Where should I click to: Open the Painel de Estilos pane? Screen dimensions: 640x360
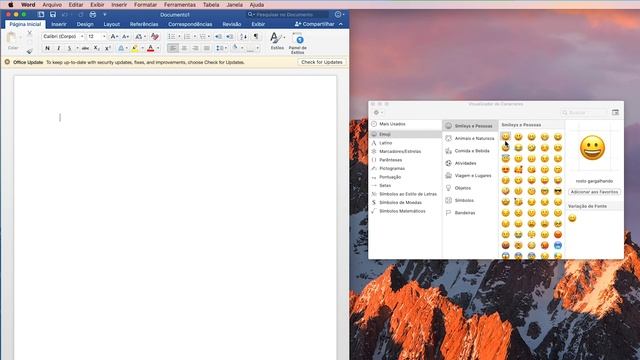click(298, 43)
